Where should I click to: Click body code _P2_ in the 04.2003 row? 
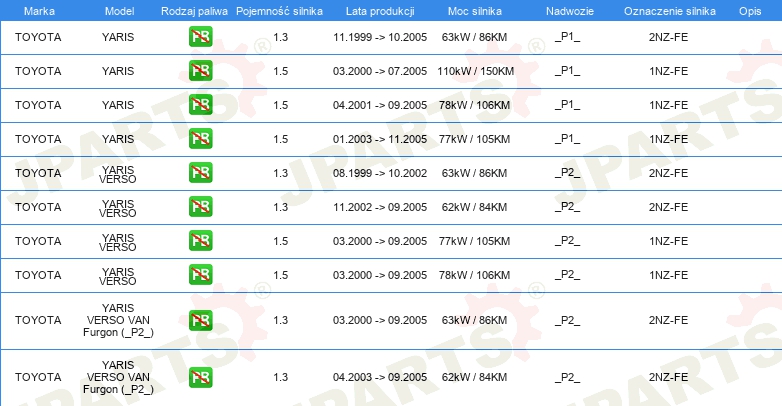tap(568, 377)
